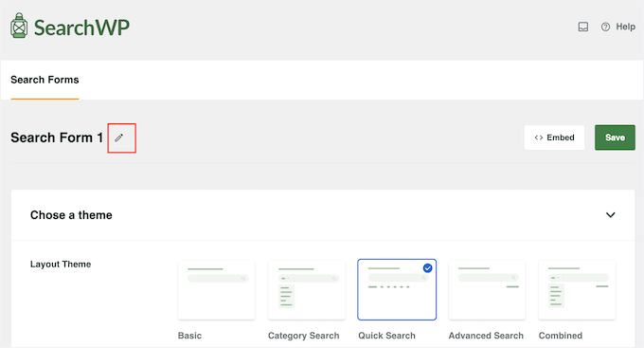Pick the Advanced Search theme thumbnail

coord(487,289)
